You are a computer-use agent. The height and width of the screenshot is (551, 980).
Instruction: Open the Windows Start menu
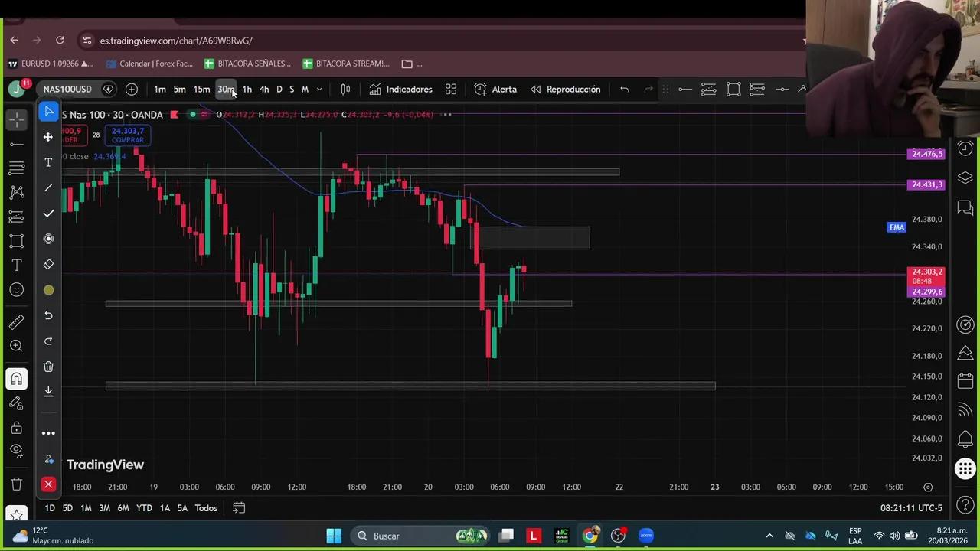pos(334,536)
